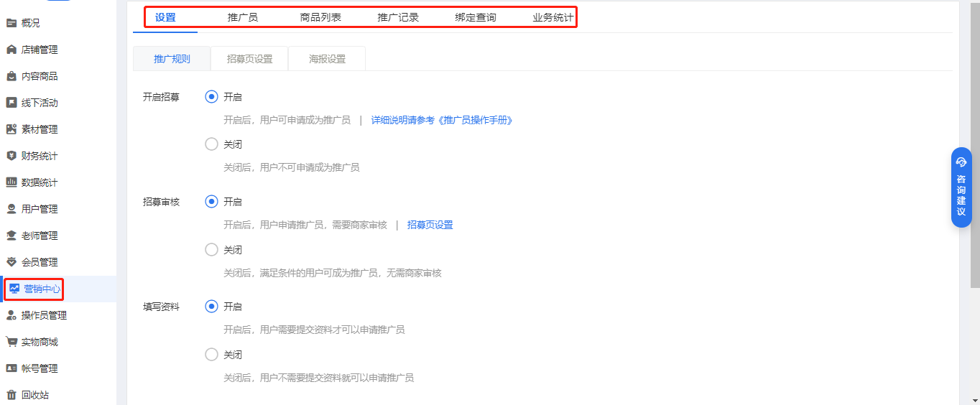
Task: Select the 推广规则 sub-tab
Action: (172, 59)
